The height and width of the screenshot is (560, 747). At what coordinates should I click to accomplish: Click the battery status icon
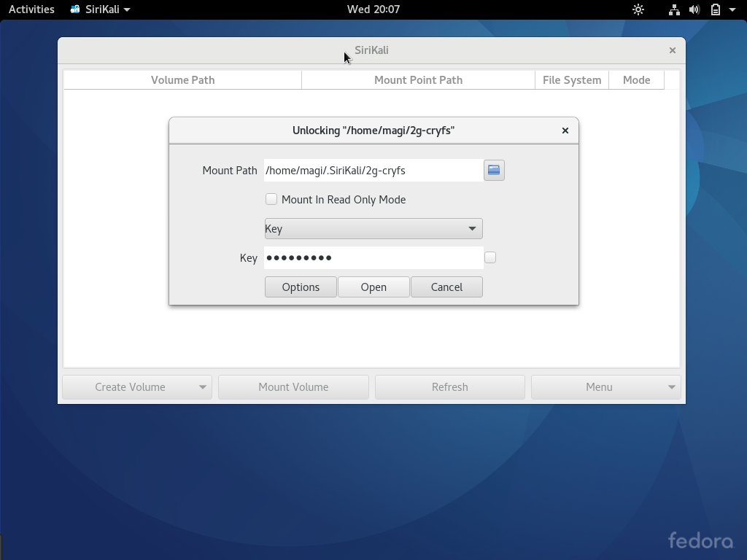tap(716, 9)
